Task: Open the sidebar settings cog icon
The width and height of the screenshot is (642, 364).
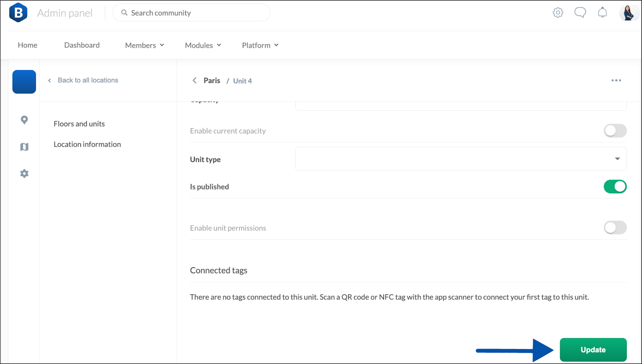Action: (x=24, y=173)
